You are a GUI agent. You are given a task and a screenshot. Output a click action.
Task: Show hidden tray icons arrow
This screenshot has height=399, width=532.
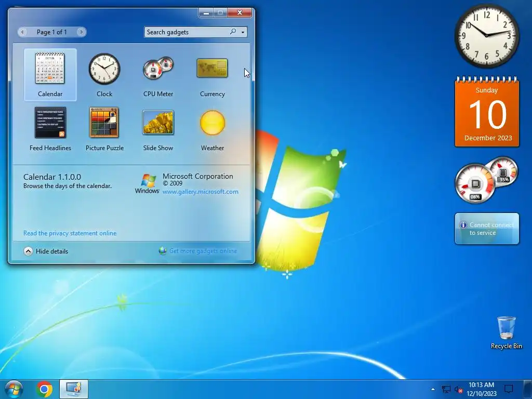point(433,389)
